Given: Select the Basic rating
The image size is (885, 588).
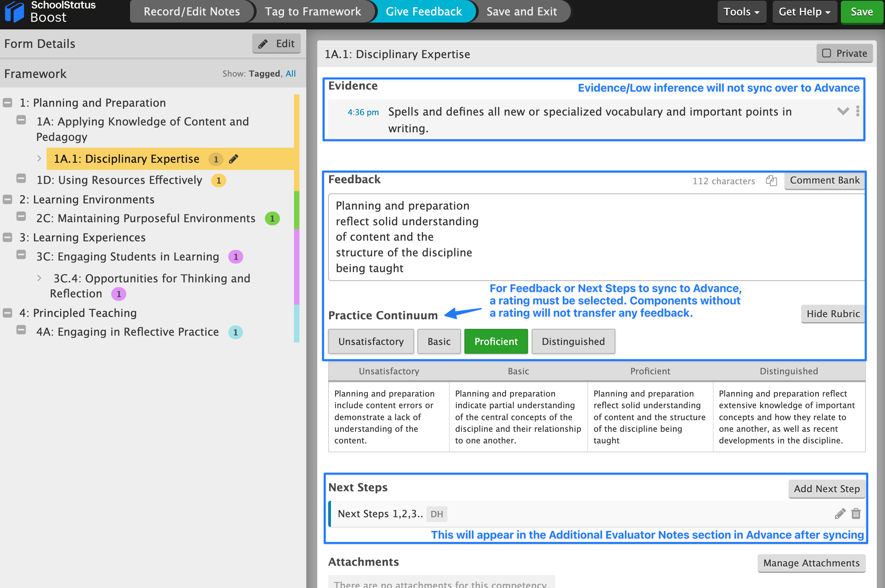Looking at the screenshot, I should coord(439,341).
